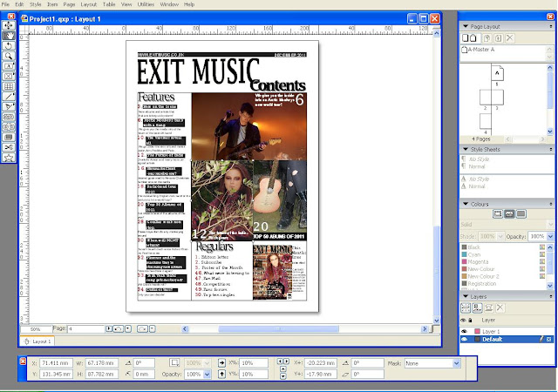Select the Zoom magnifier tool
Screen dimensions: 558x392
coord(9,56)
